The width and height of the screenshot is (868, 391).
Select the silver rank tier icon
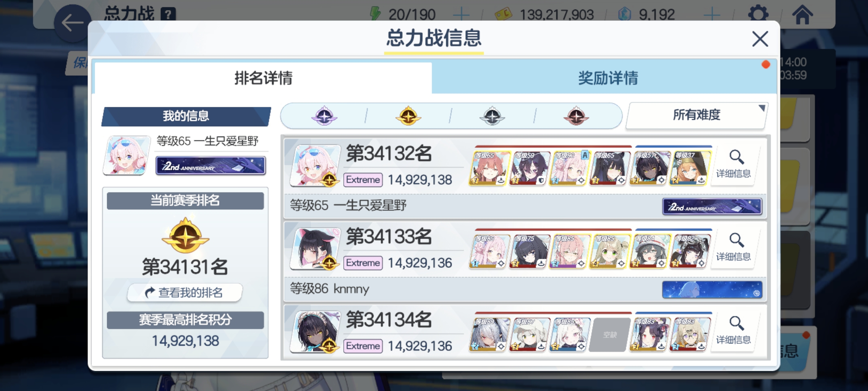492,116
